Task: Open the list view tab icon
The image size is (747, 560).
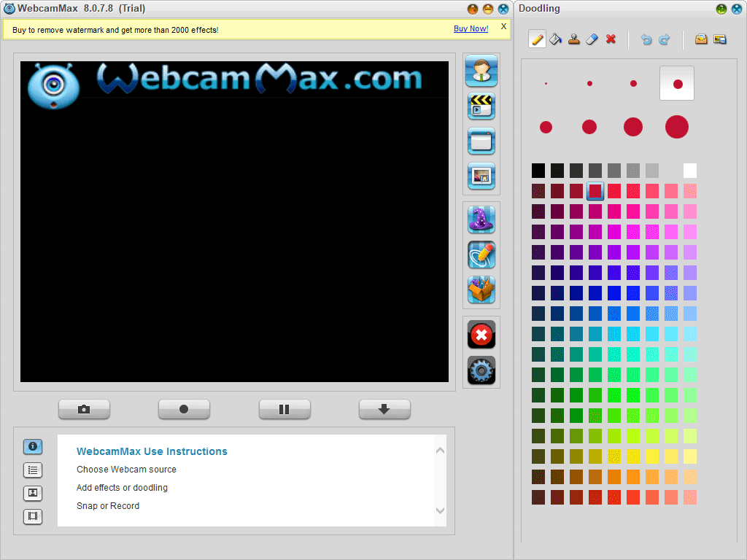Action: (x=33, y=470)
